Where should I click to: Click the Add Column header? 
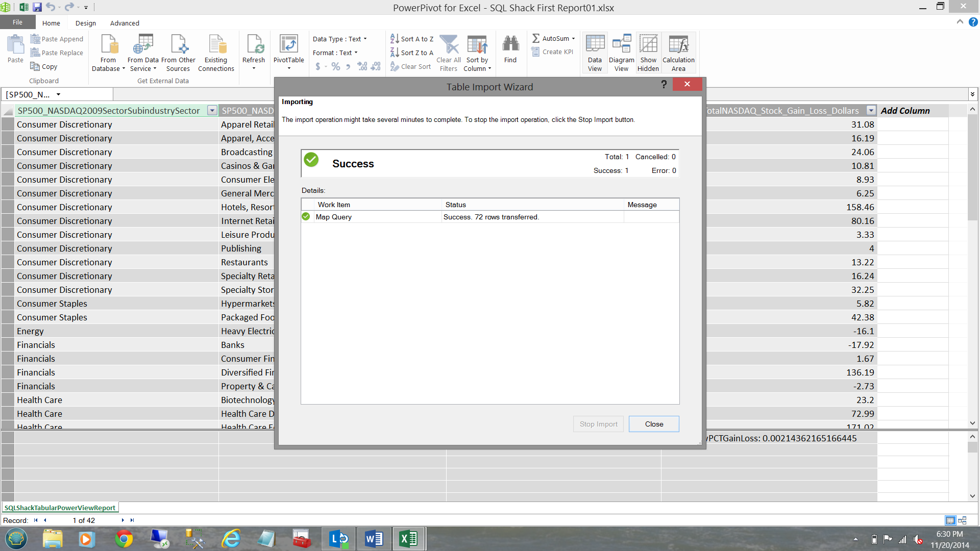tap(905, 111)
